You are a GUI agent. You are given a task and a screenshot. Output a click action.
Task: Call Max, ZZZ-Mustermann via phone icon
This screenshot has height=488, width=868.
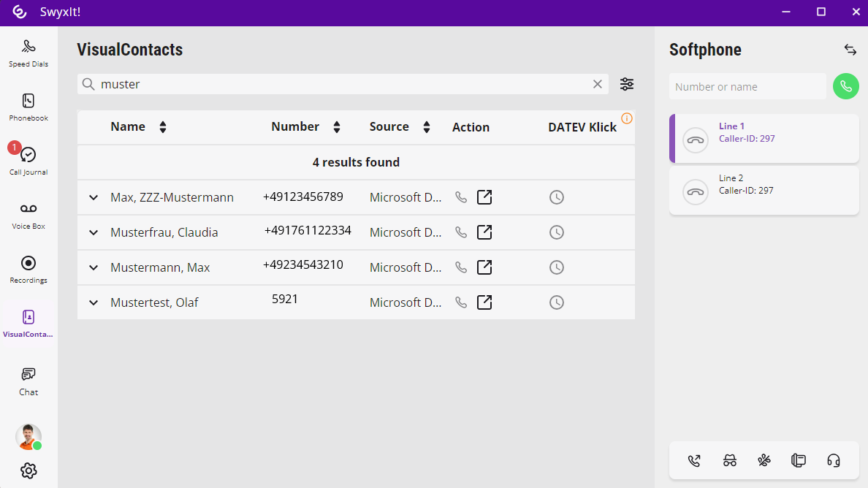(x=461, y=197)
